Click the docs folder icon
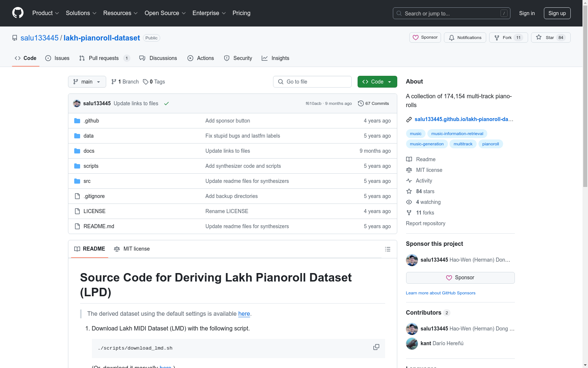588x368 pixels. tap(77, 151)
